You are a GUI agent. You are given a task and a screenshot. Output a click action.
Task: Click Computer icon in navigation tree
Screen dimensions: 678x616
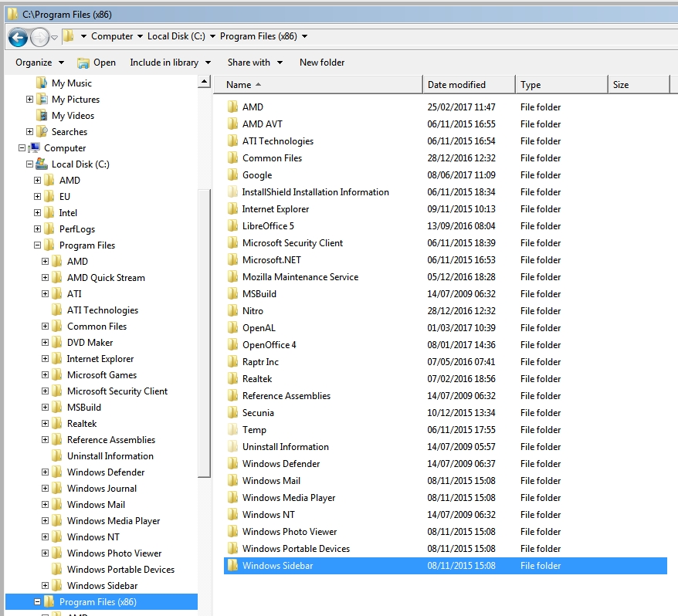34,148
